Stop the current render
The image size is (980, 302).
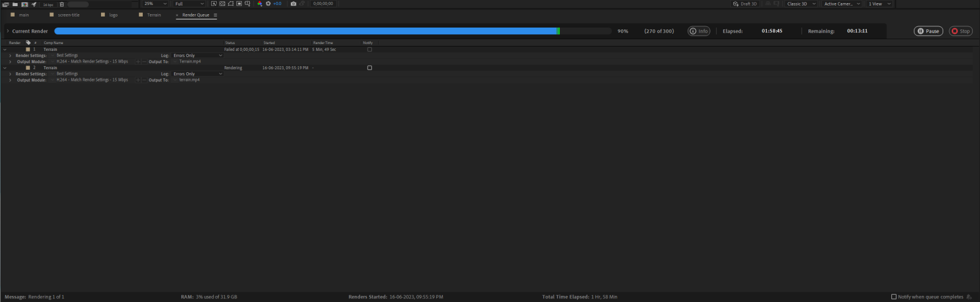point(960,31)
